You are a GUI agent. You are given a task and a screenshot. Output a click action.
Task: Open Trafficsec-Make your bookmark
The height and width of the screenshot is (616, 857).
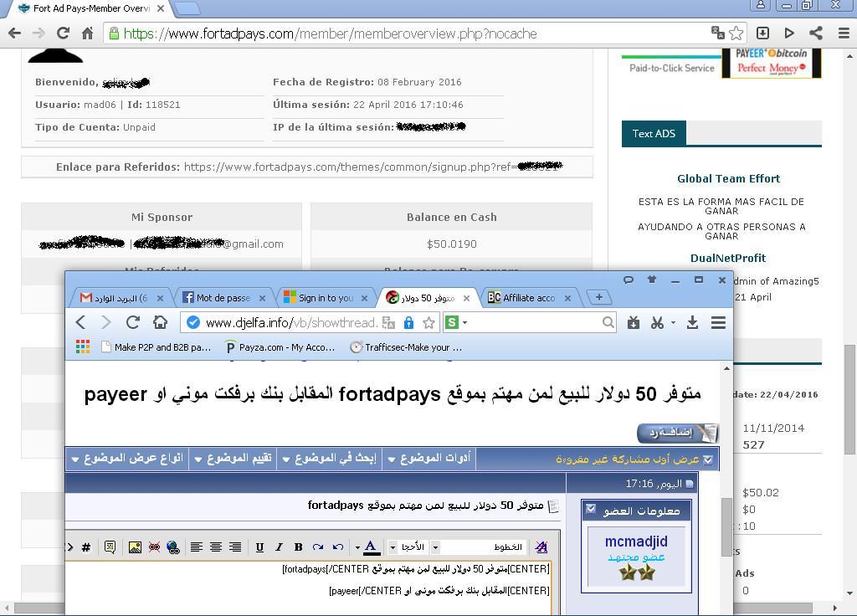tap(406, 347)
